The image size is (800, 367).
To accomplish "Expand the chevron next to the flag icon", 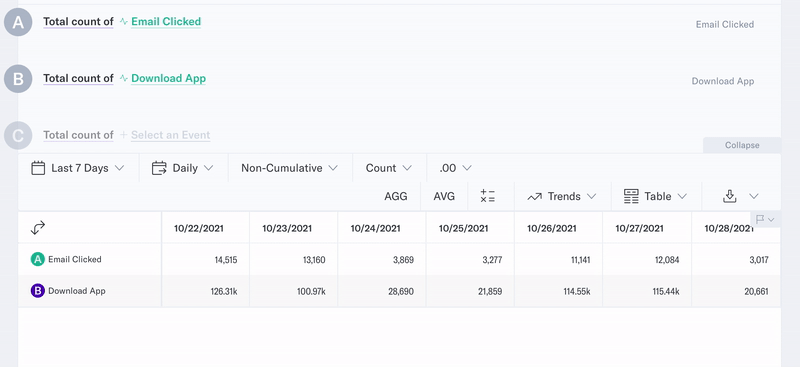I will tap(771, 219).
